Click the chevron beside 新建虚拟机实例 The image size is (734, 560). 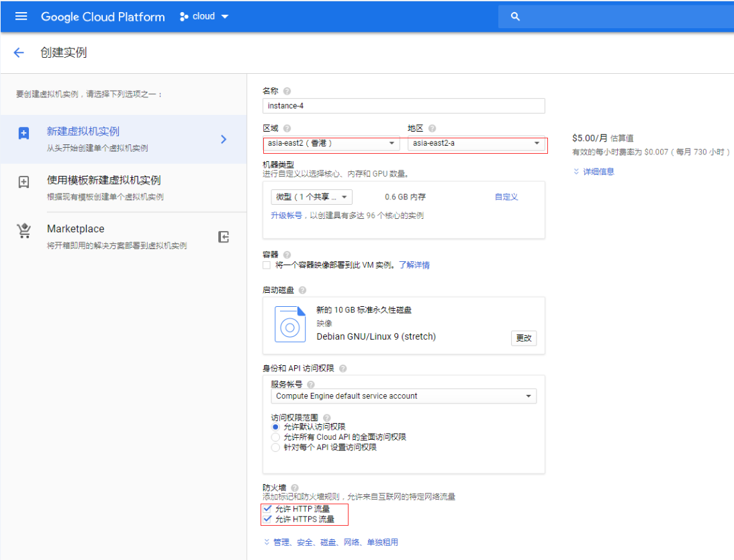point(224,139)
